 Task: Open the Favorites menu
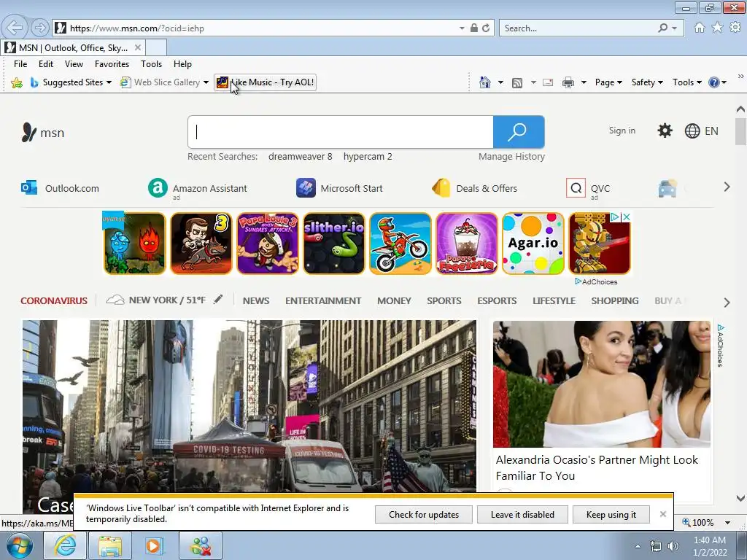112,64
